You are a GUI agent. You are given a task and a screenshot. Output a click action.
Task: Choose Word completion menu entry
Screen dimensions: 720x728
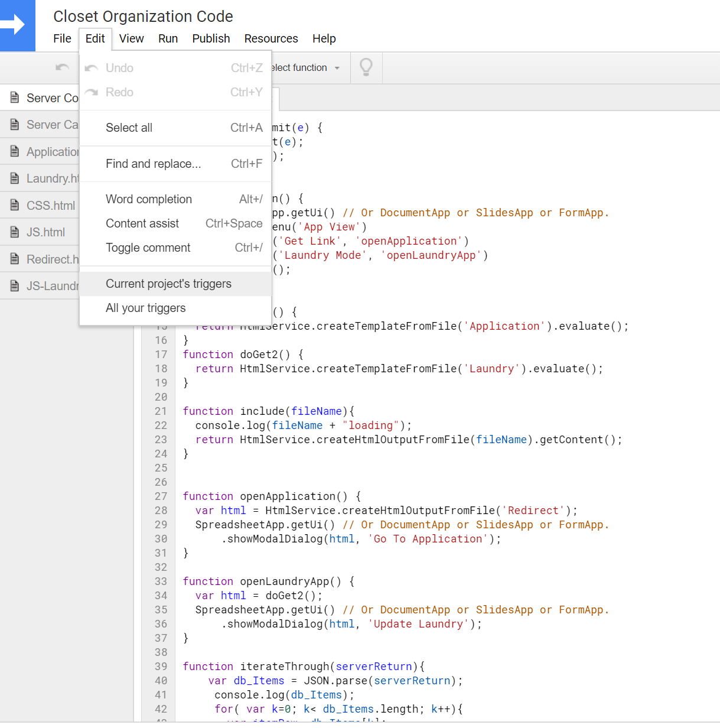coord(175,199)
